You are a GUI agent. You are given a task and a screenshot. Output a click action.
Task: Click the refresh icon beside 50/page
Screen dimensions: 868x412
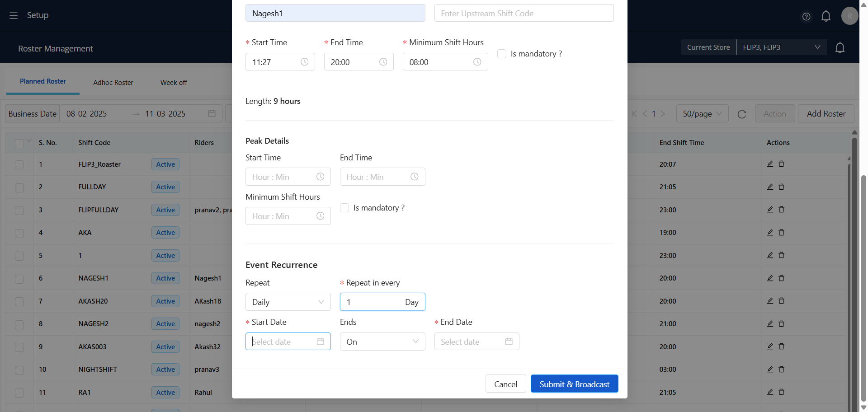point(742,114)
